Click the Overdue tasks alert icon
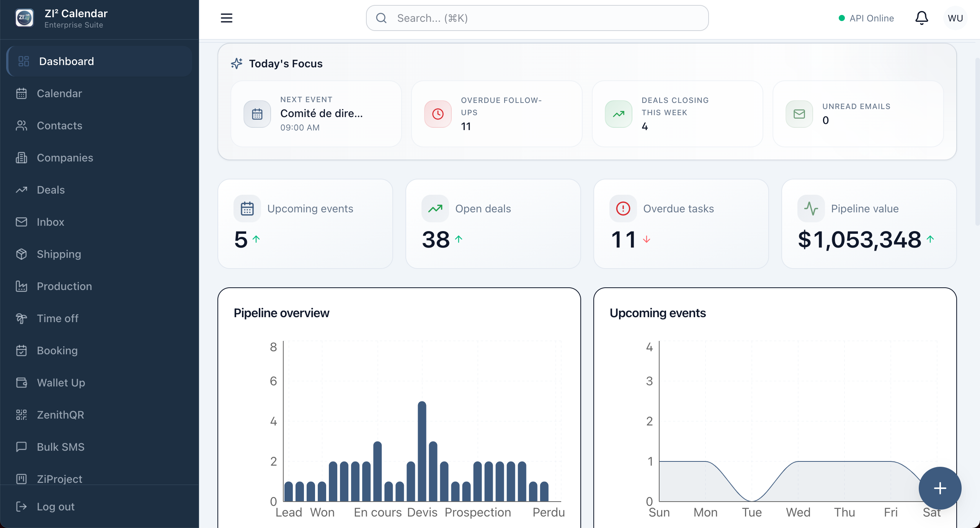Viewport: 980px width, 528px height. pyautogui.click(x=623, y=209)
